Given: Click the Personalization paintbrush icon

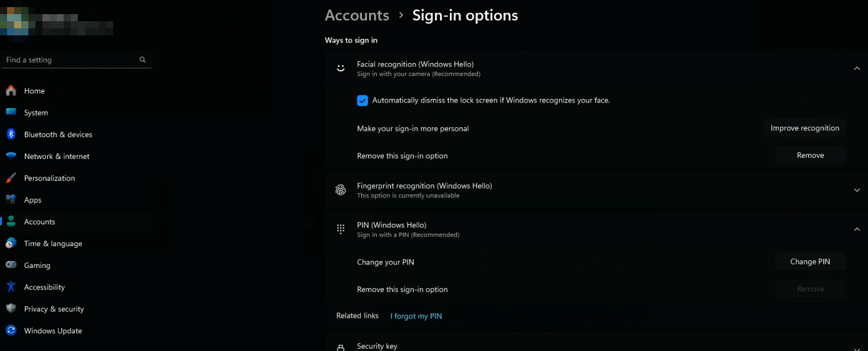Looking at the screenshot, I should 11,178.
